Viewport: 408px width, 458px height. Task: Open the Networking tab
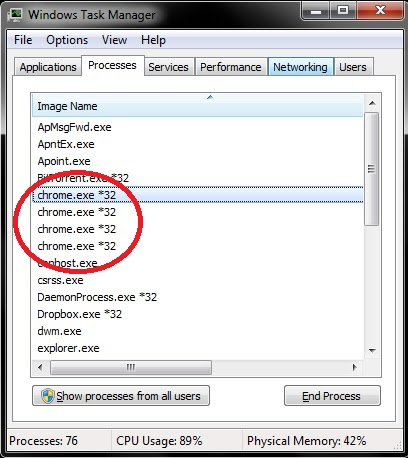click(x=300, y=67)
